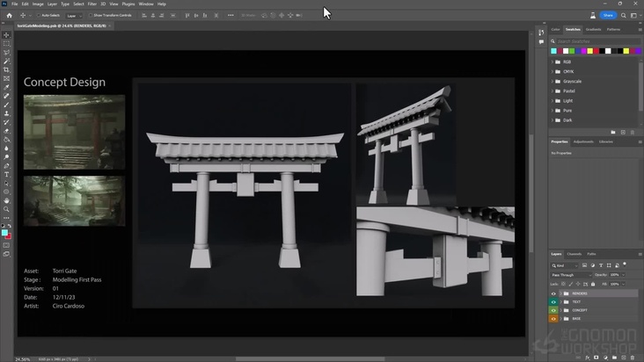Open the Auto-Select Layer dropdown
The image size is (644, 362).
tap(74, 16)
